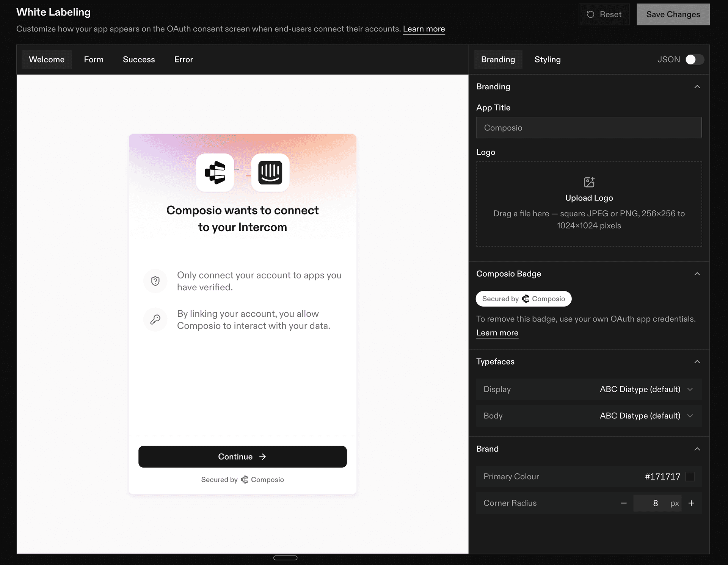
Task: Click the Composio logo tile in preview
Action: pyautogui.click(x=215, y=172)
